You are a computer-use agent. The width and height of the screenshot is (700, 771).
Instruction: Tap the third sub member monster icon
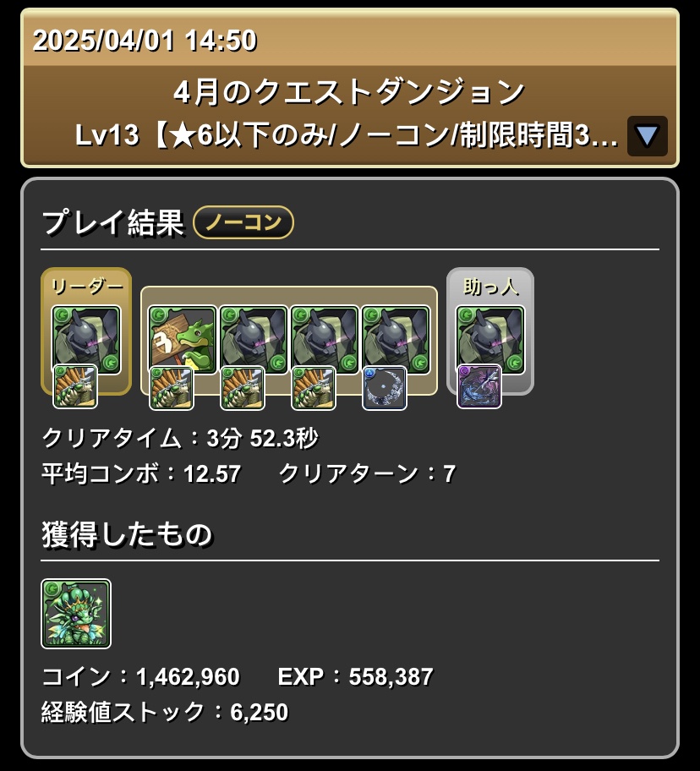click(x=325, y=340)
